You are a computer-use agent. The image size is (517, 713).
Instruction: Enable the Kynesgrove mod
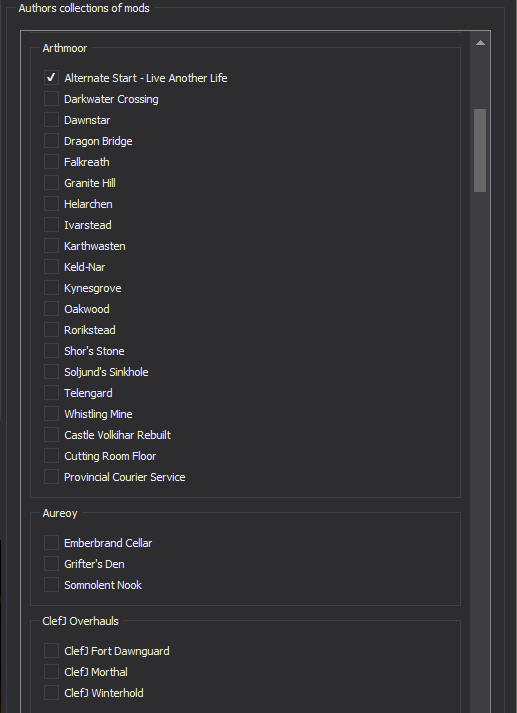(x=51, y=287)
